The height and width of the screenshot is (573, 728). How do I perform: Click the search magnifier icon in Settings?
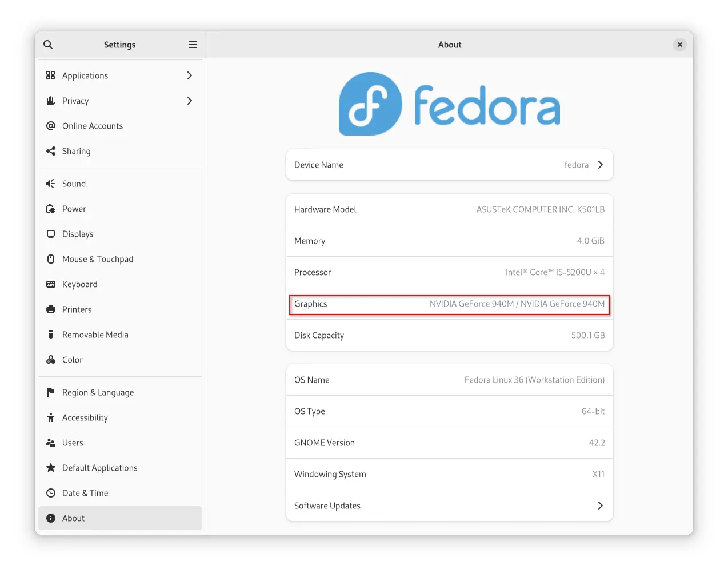[48, 45]
